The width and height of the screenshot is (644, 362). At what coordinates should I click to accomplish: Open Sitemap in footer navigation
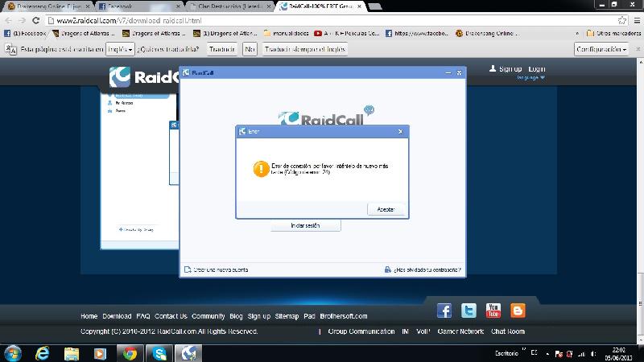(287, 316)
